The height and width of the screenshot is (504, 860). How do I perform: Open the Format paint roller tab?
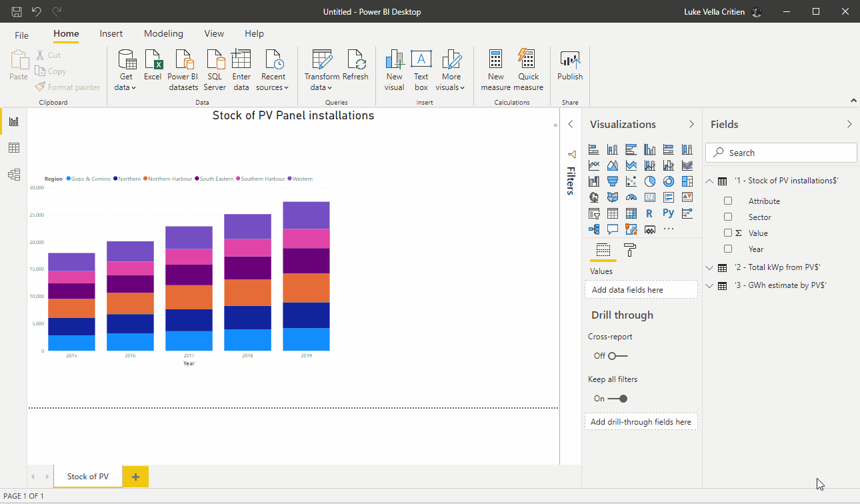coord(629,250)
